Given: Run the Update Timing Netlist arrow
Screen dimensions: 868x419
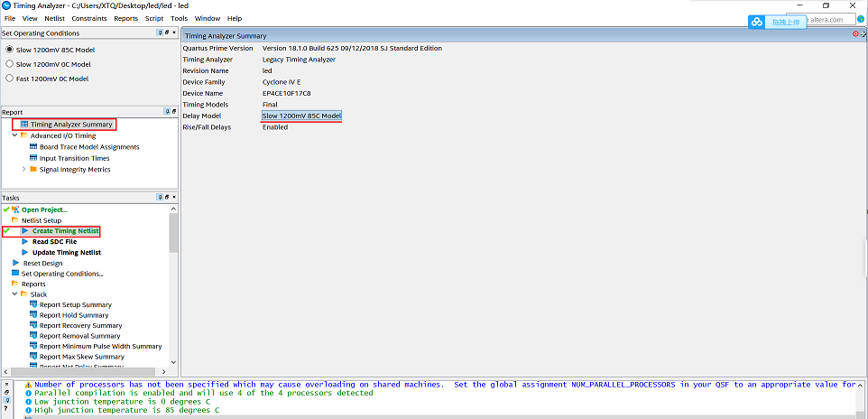Looking at the screenshot, I should [25, 252].
